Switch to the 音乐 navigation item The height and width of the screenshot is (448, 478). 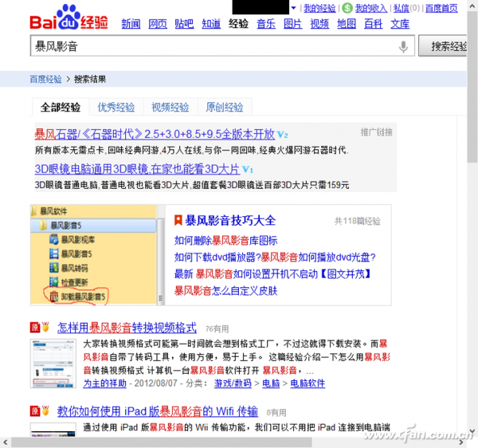266,24
